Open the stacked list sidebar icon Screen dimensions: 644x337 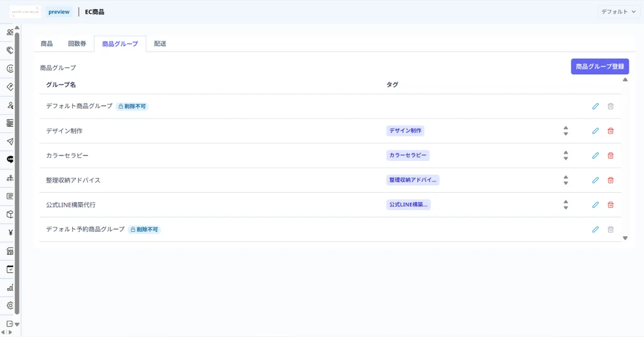[10, 123]
